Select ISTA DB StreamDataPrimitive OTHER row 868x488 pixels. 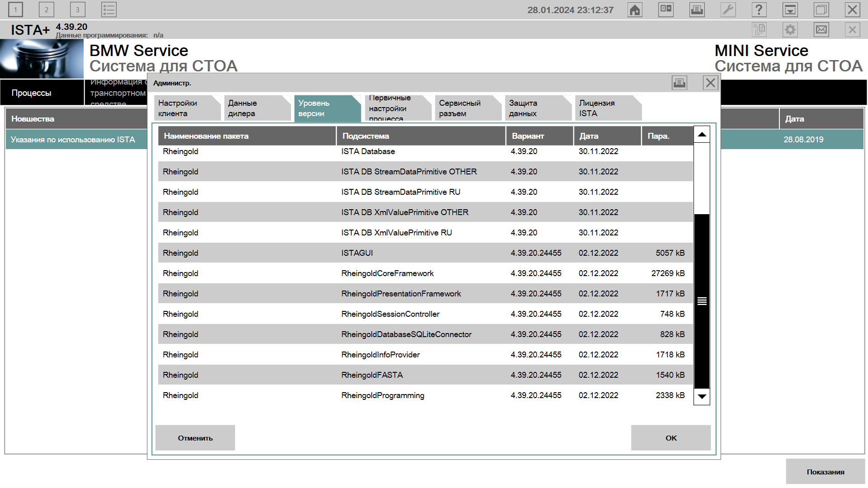[425, 172]
